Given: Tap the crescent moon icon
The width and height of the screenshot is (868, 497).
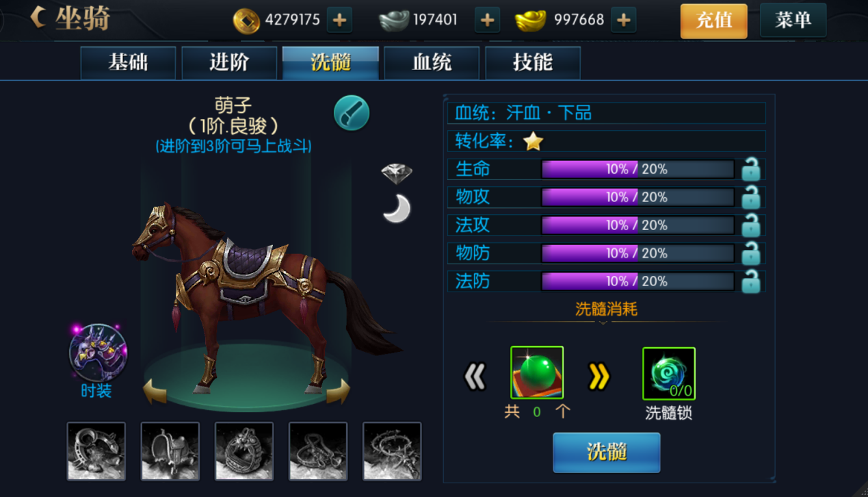Looking at the screenshot, I should pyautogui.click(x=397, y=209).
